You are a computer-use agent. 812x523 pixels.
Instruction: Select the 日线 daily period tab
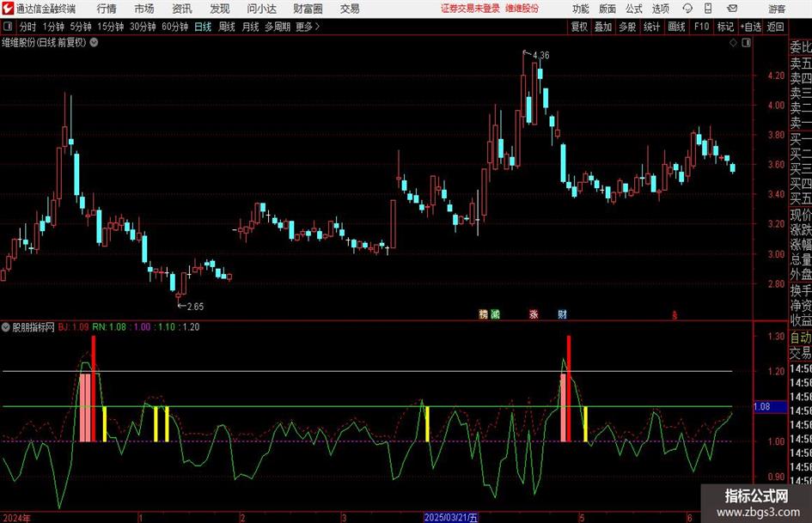203,27
